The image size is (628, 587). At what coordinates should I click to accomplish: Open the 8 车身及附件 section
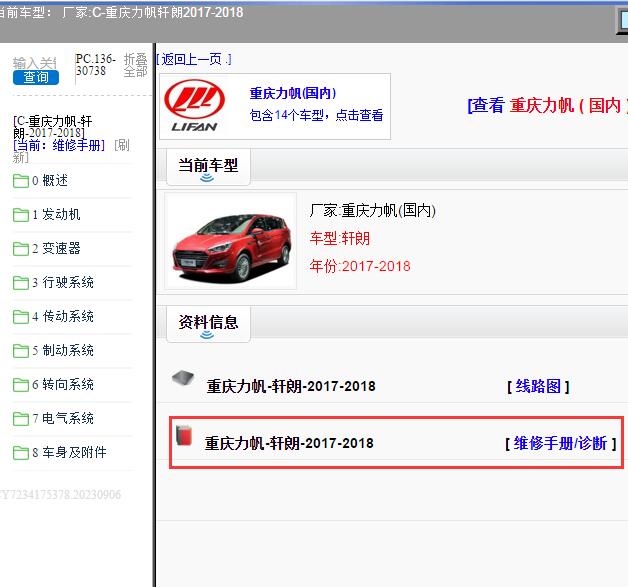(x=69, y=453)
